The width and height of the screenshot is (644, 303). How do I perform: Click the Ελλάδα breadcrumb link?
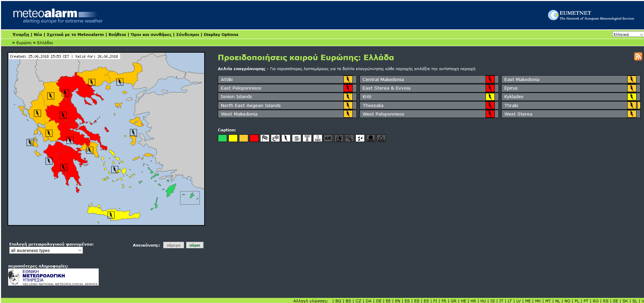45,43
